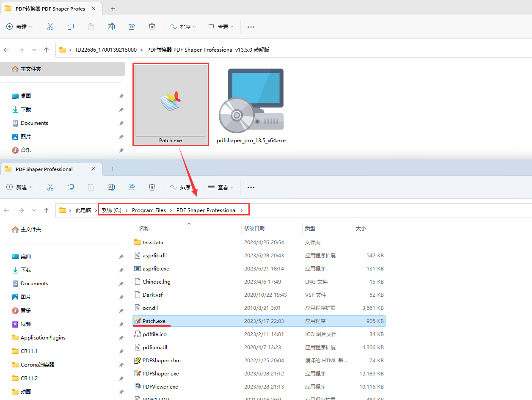Screen dimensions: 532x400
Task: Select pdfshaper_pro_13.5_x64.exe installer in the upper window
Action: coord(251,106)
